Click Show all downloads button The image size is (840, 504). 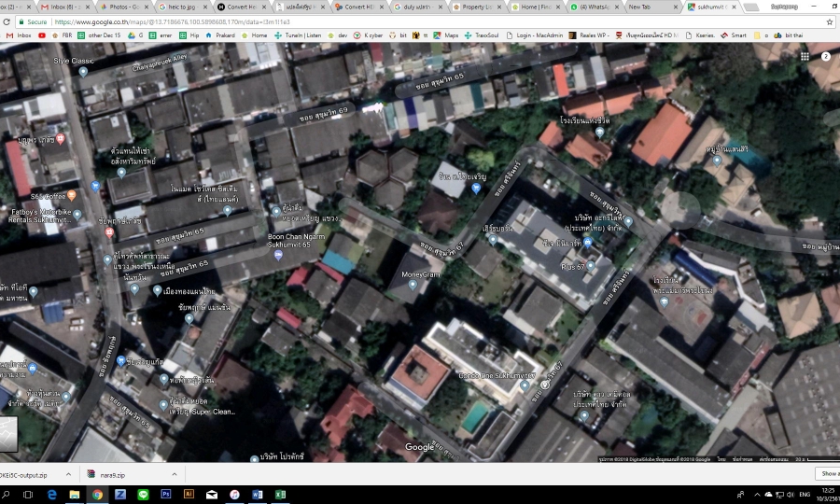click(x=828, y=473)
